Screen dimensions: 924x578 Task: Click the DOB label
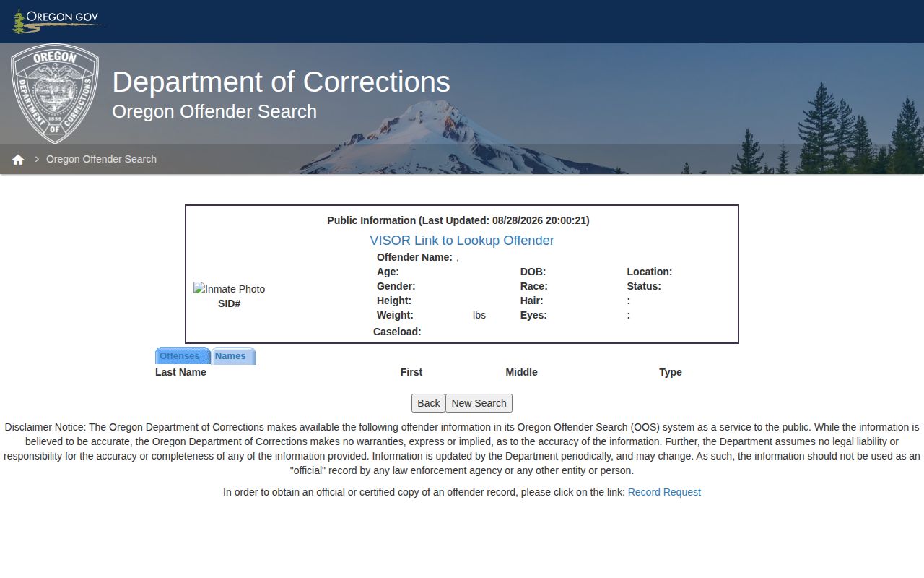pos(533,272)
